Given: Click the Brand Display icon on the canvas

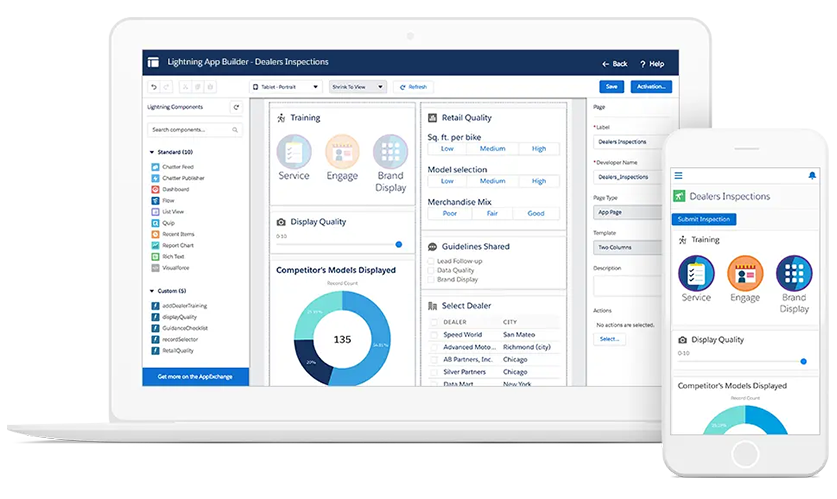Looking at the screenshot, I should (390, 151).
